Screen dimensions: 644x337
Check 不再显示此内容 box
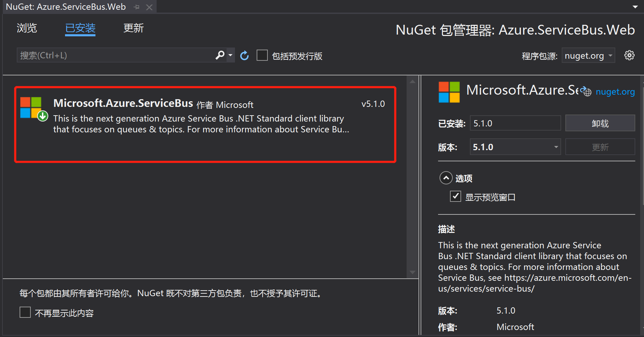pos(25,312)
